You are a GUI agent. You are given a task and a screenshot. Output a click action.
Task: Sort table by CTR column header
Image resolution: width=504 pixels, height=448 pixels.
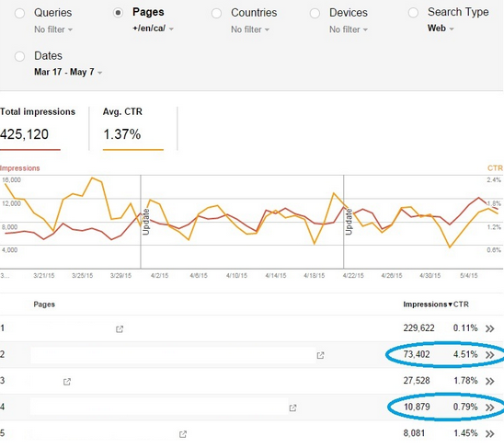pos(461,304)
